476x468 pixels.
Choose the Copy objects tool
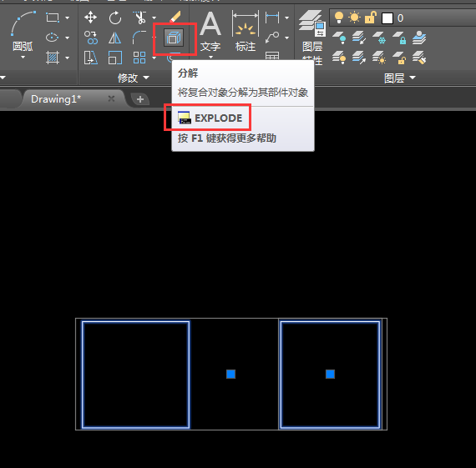(x=90, y=38)
